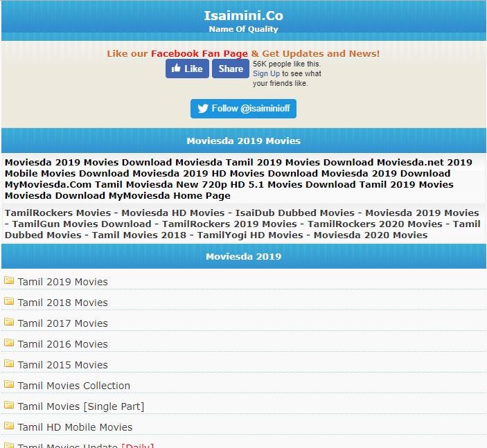Open the Tamil 2019 Movies folder
Viewport: 487px width, 448px height.
63,282
